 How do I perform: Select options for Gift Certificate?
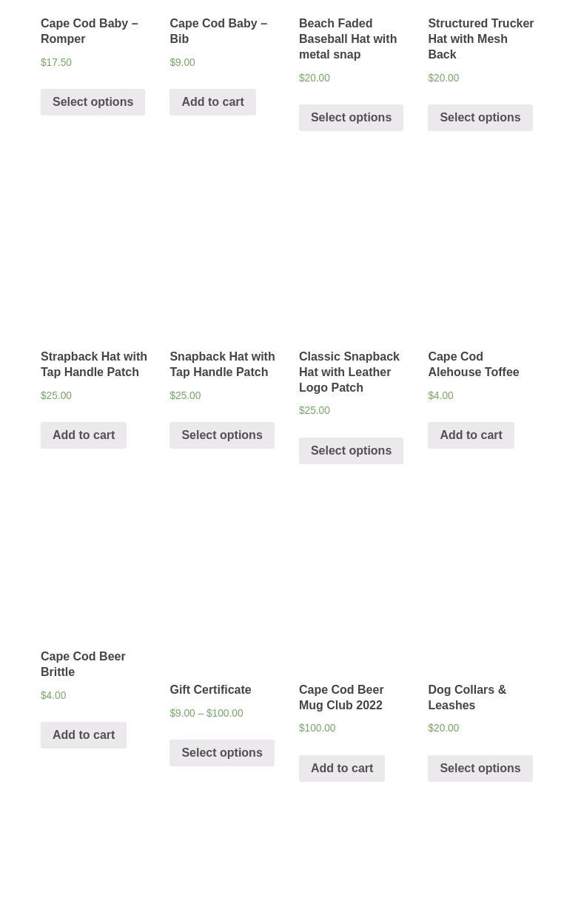221,753
